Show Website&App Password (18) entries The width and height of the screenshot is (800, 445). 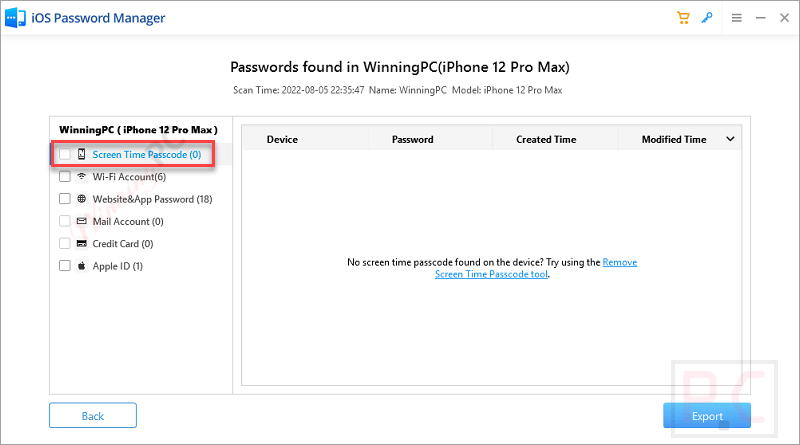click(152, 200)
